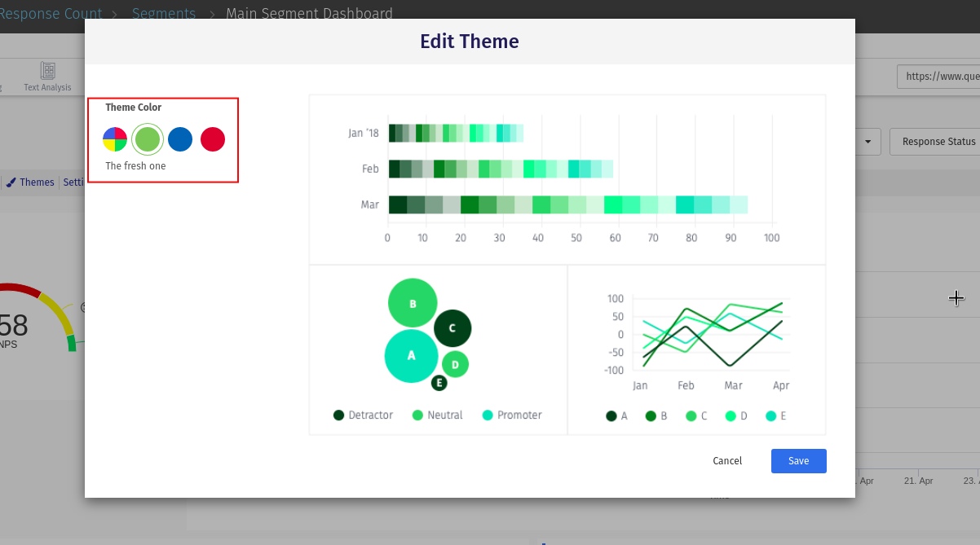980x545 pixels.
Task: Open the dropdown beside Response Status
Action: pyautogui.click(x=868, y=141)
